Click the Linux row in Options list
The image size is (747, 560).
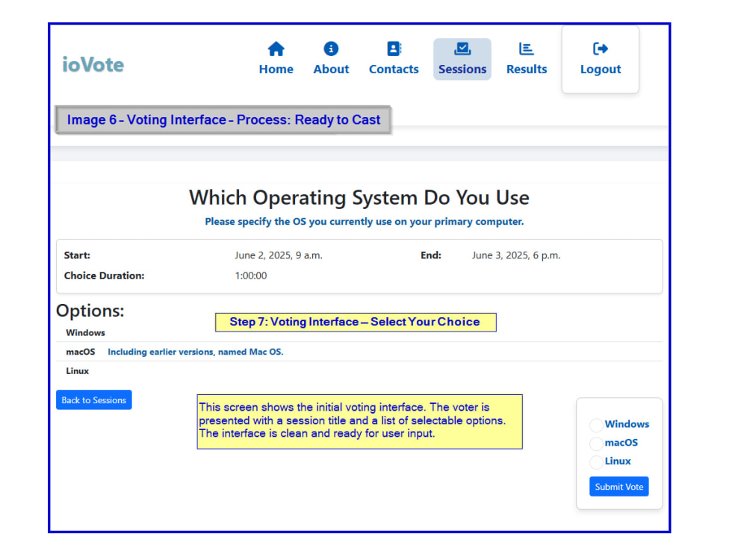click(x=359, y=370)
